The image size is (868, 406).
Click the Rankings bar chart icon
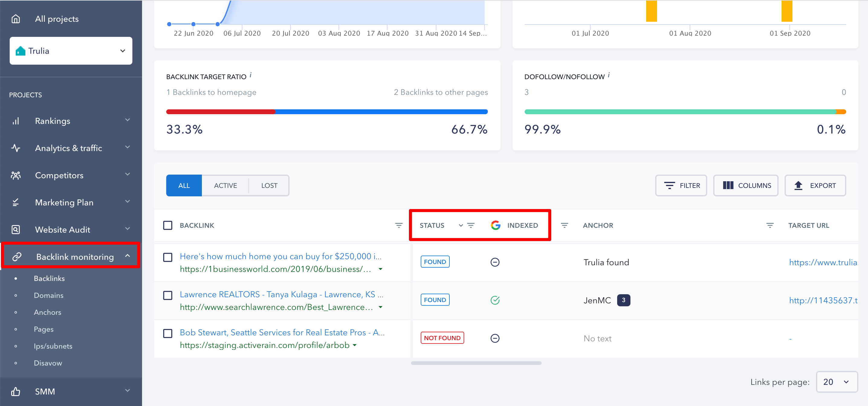[16, 121]
